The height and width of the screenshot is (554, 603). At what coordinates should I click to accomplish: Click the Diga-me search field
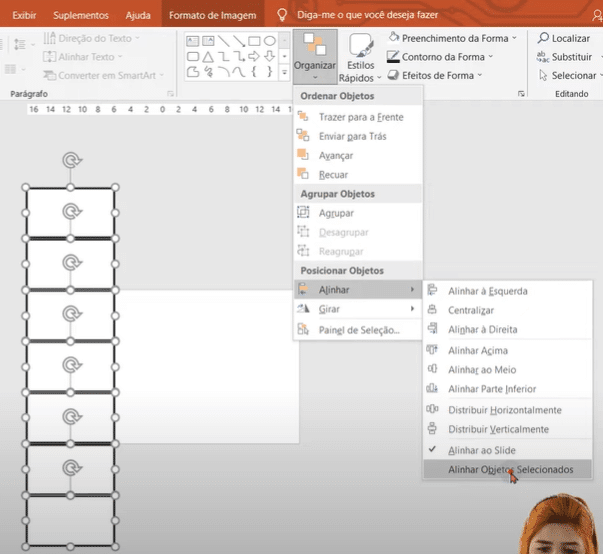[x=367, y=15]
